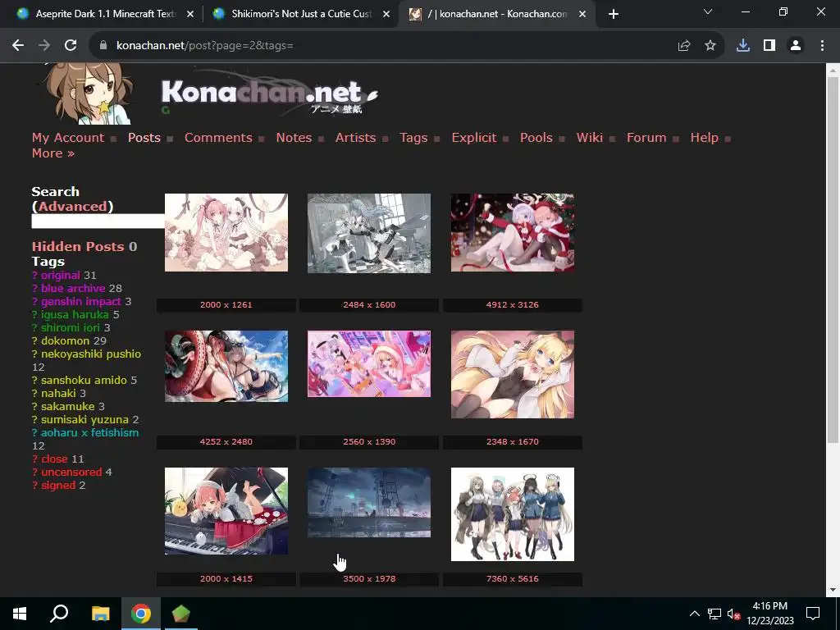
Task: Open My Account menu link
Action: [x=67, y=138]
